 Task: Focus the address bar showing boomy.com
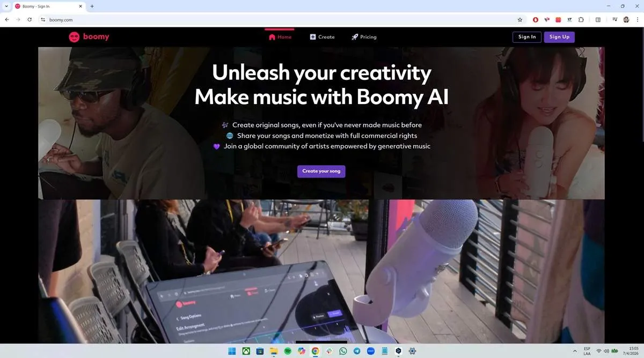point(282,20)
